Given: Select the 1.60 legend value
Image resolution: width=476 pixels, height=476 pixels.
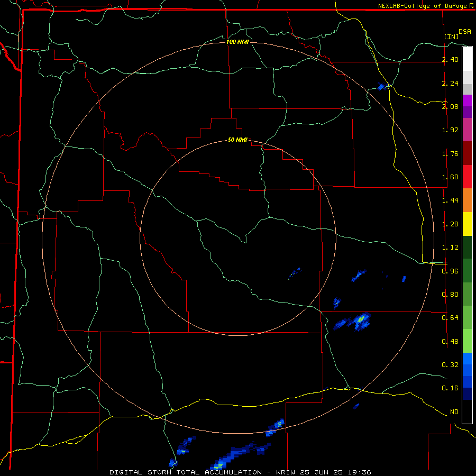Looking at the screenshot, I should pyautogui.click(x=450, y=177).
